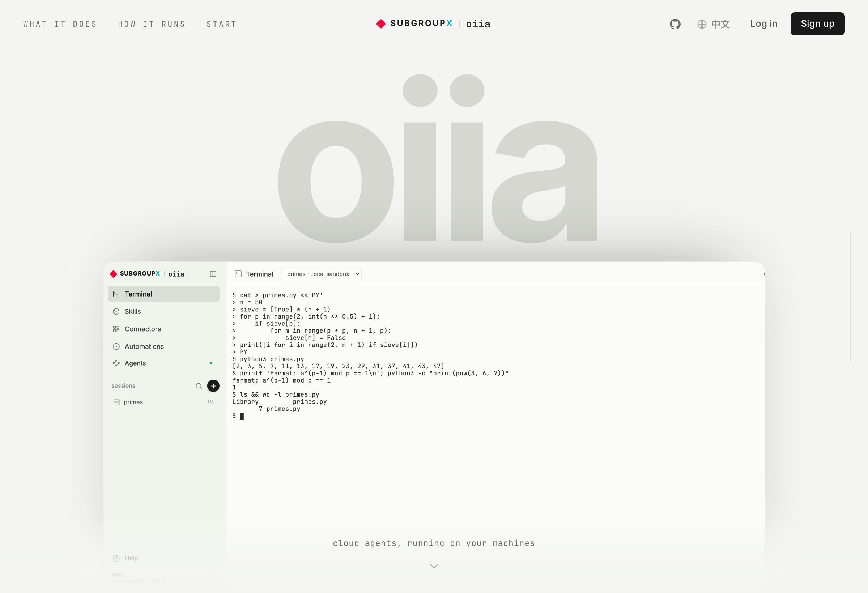The height and width of the screenshot is (593, 868).
Task: Click the scroll-down chevron below tagline
Action: [434, 566]
